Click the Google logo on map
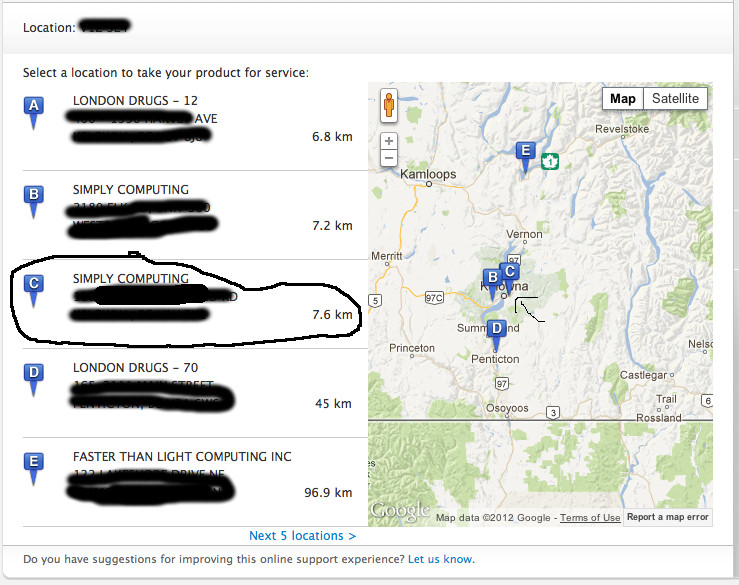The width and height of the screenshot is (739, 585). (400, 511)
